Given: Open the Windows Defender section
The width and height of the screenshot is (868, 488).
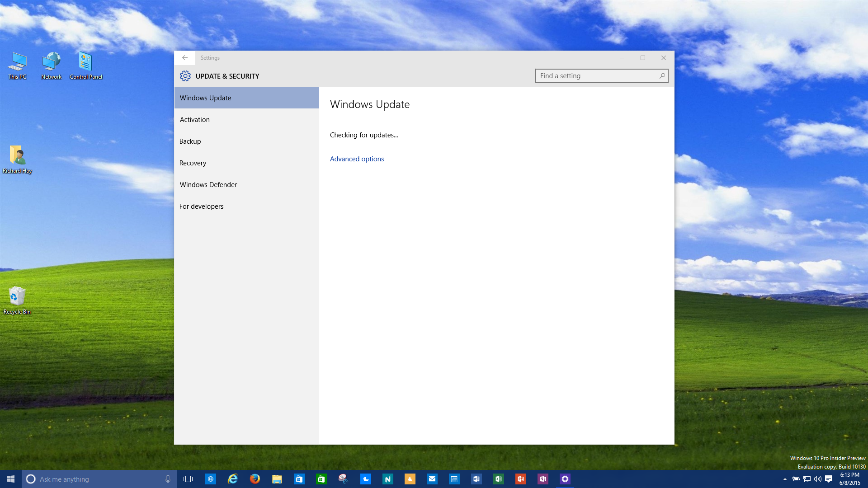Looking at the screenshot, I should [x=208, y=185].
